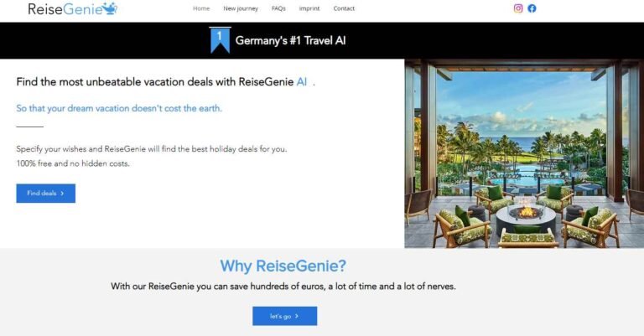The height and width of the screenshot is (336, 644).
Task: Click the resort terrace photo
Action: click(x=524, y=153)
